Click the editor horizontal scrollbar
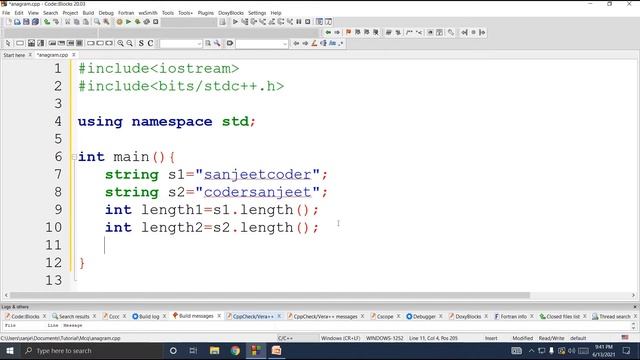The width and height of the screenshot is (640, 360). click(269, 295)
